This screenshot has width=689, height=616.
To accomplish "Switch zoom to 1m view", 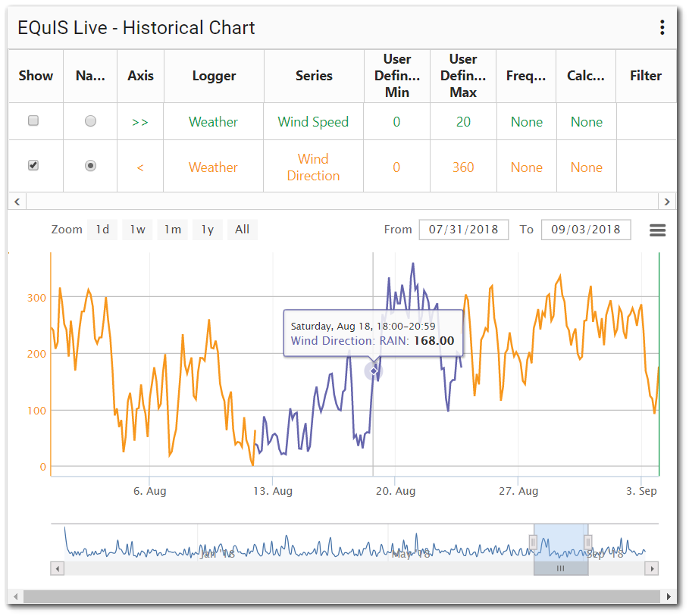I will pos(172,230).
